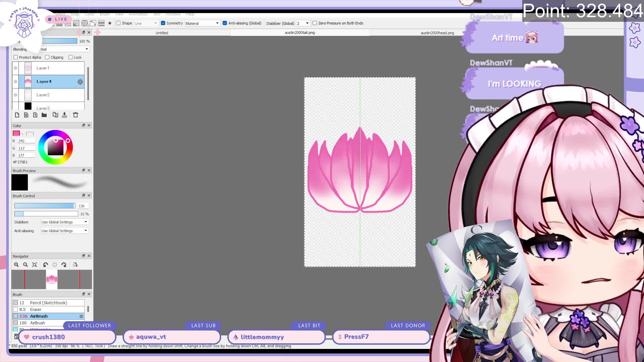Viewport: 644px width, 362px height.
Task: Check Zero Pressure on Both Ends
Action: click(315, 23)
